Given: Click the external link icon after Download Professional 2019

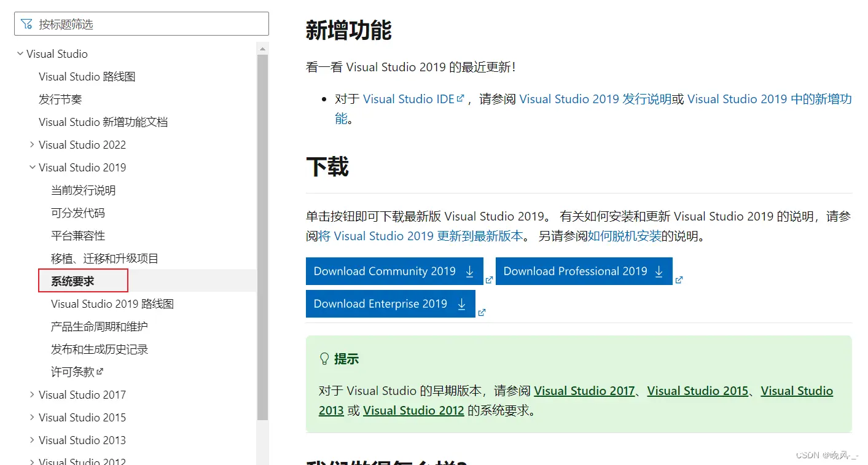Looking at the screenshot, I should (679, 280).
